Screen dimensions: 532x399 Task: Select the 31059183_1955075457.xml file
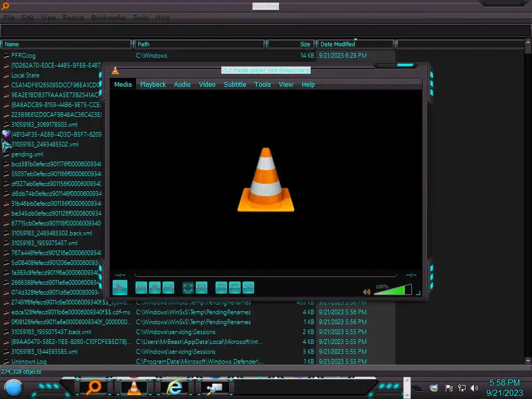[45, 243]
